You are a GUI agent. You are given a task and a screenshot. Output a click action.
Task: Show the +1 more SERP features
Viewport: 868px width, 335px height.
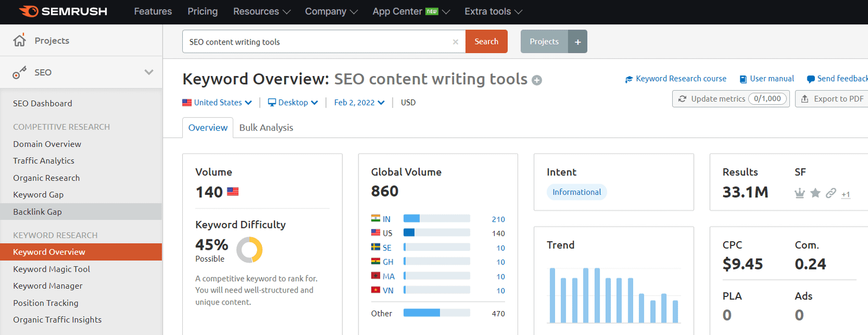coord(846,194)
